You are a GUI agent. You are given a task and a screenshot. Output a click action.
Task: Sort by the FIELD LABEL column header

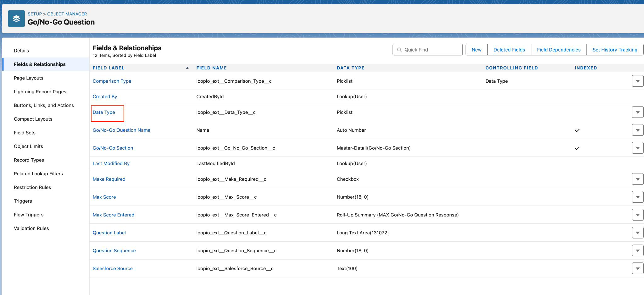click(108, 68)
